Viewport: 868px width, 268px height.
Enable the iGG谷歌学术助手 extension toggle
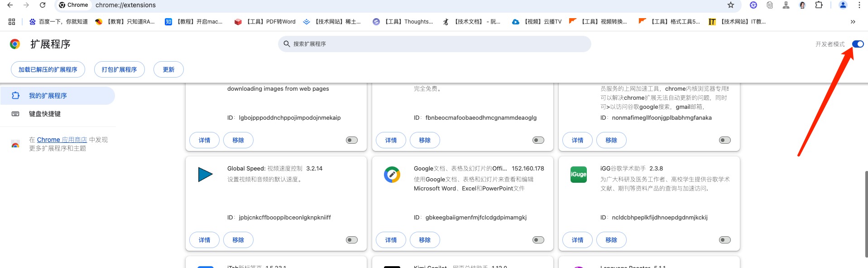(x=724, y=240)
